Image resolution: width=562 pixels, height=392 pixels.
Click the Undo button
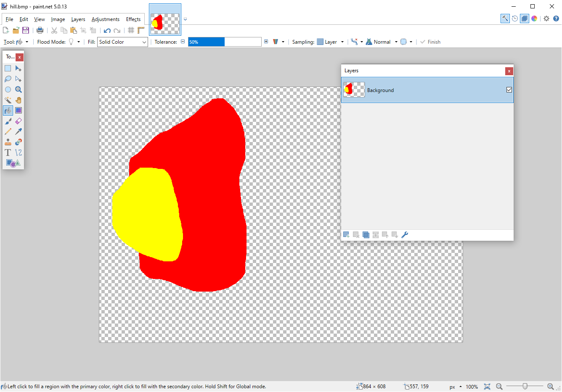(x=107, y=30)
